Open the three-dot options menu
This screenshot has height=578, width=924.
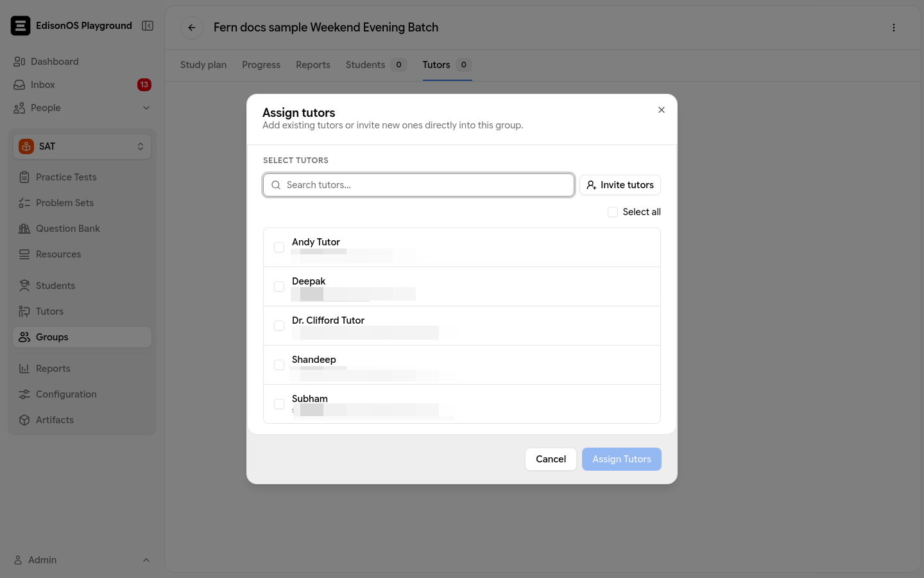point(893,28)
